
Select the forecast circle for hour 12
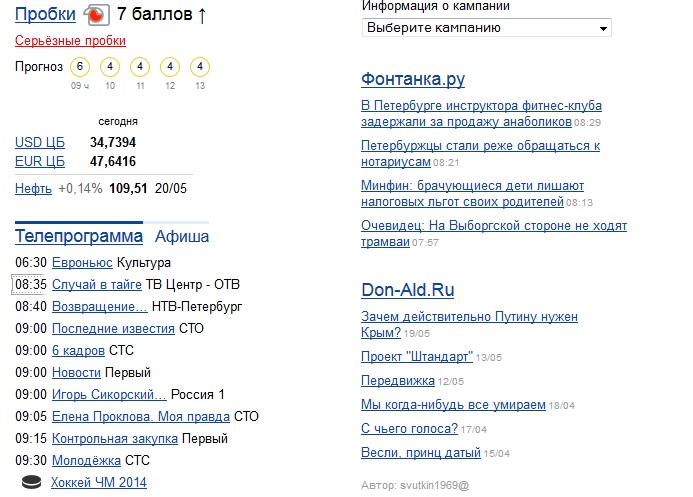170,67
